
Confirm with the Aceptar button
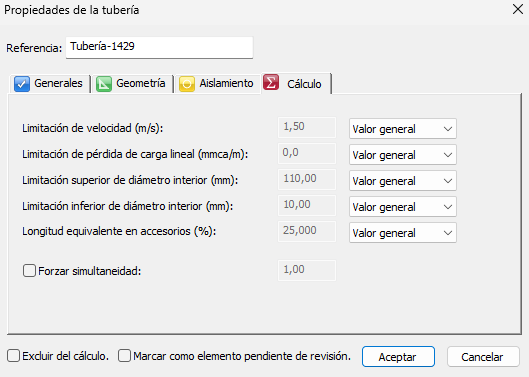[x=398, y=356]
